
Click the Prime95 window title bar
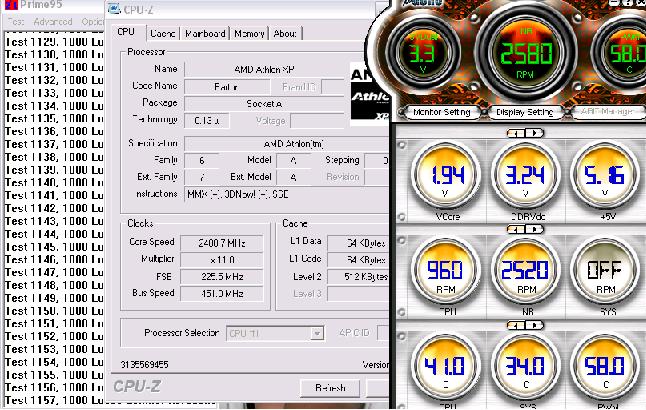tap(53, 5)
